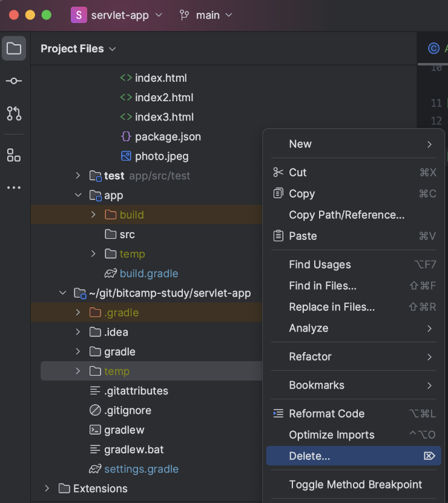Image resolution: width=448 pixels, height=503 pixels.
Task: Expand the build folder under app
Action: tap(93, 215)
